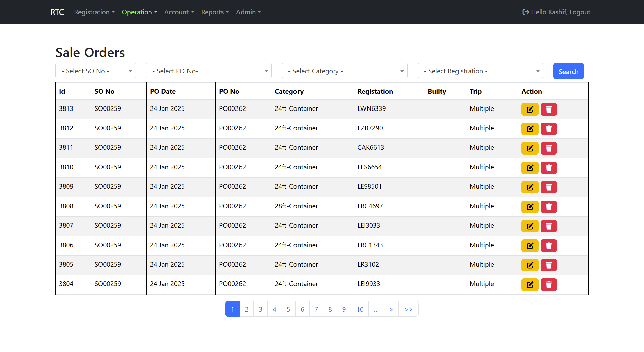The width and height of the screenshot is (644, 352).
Task: Edit the order with registration CAK6613
Action: tap(530, 148)
